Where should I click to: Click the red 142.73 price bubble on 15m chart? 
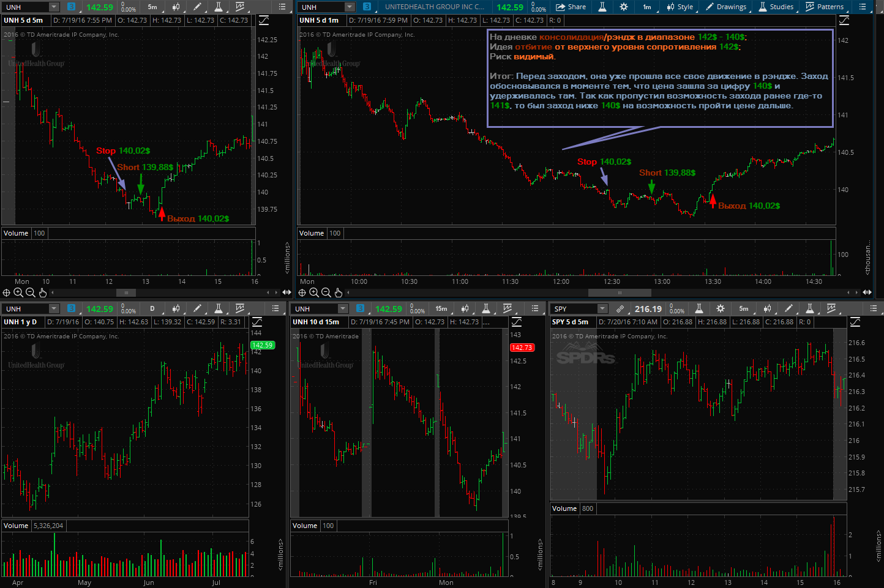522,348
